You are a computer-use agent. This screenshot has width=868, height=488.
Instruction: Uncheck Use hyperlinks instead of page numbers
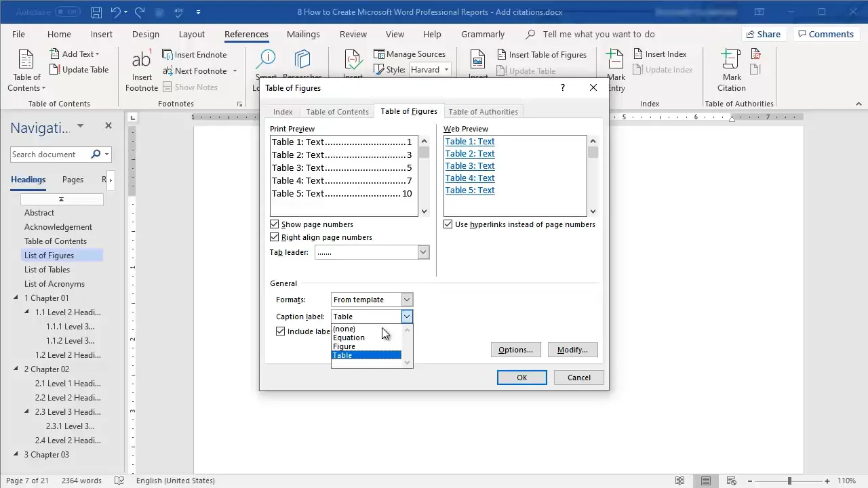click(448, 224)
